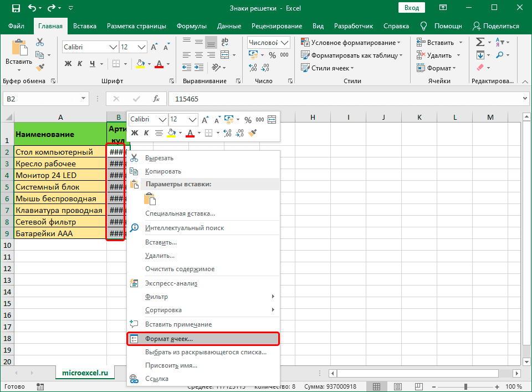Click the AutoSum sigma icon

pyautogui.click(x=480, y=42)
